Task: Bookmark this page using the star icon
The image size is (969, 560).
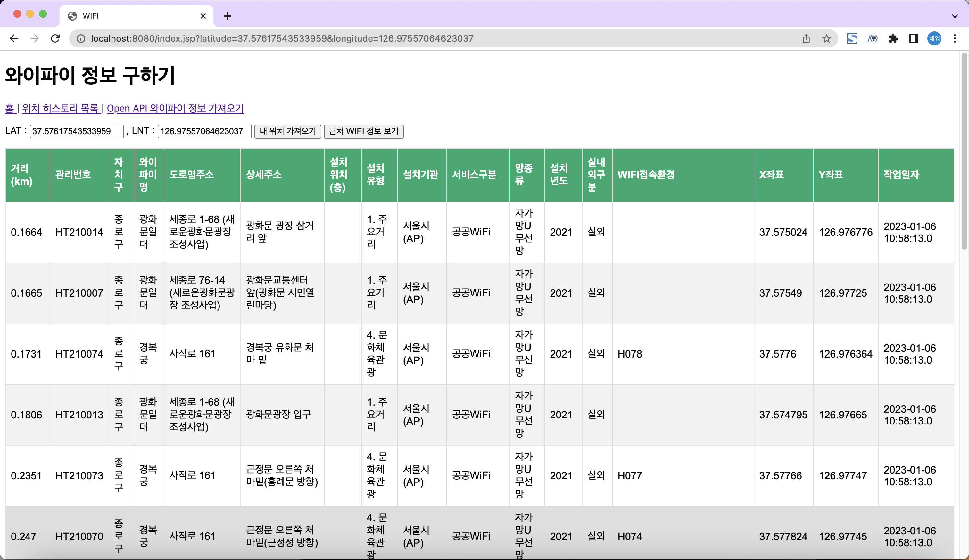Action: click(x=826, y=38)
